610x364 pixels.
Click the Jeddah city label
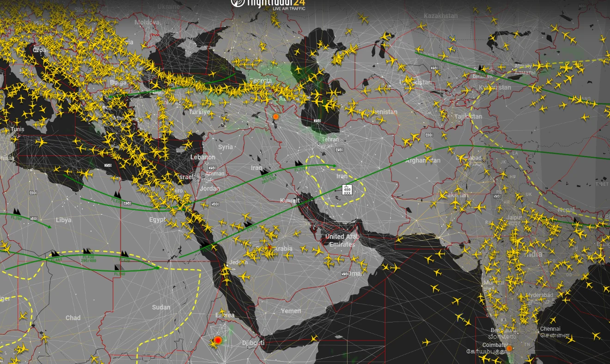point(238,262)
